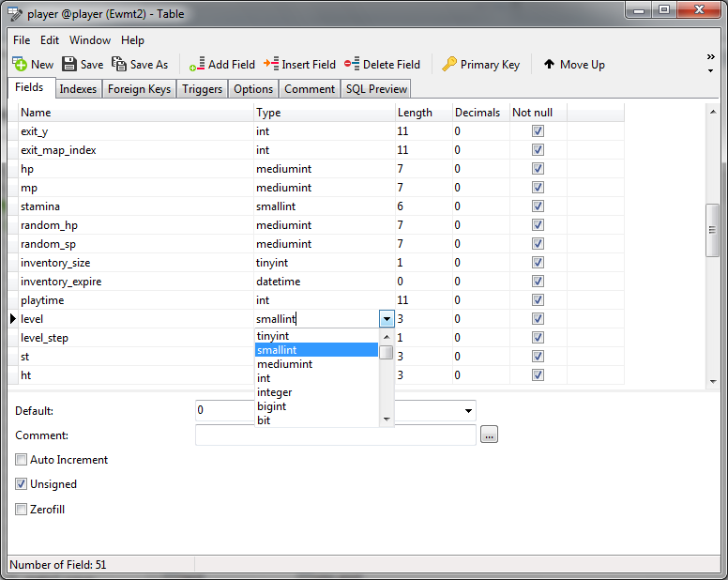
Task: Click the Primary Key icon
Action: (449, 64)
